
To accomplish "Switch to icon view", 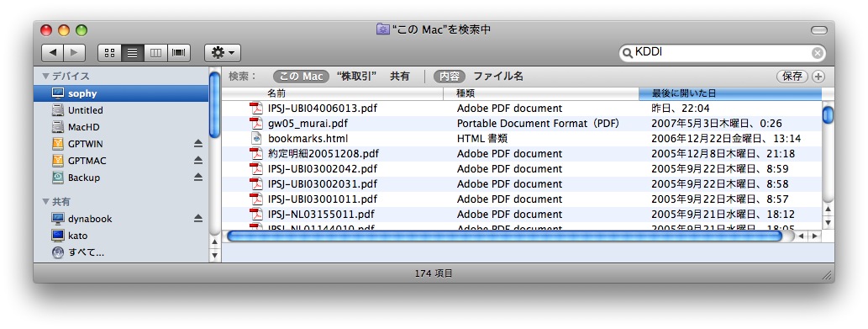I will 109,53.
